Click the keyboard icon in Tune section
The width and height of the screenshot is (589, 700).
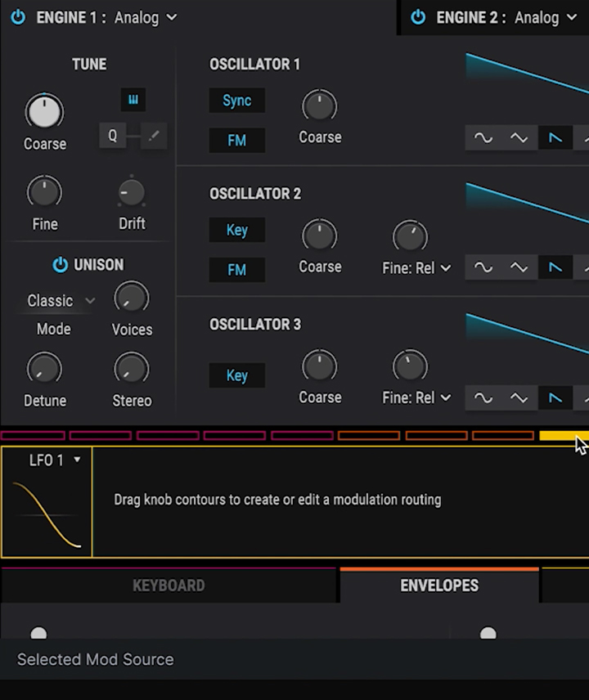133,100
